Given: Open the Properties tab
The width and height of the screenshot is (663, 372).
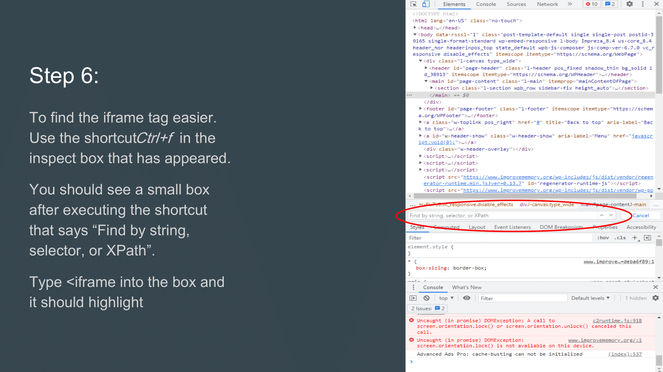Looking at the screenshot, I should [x=605, y=227].
